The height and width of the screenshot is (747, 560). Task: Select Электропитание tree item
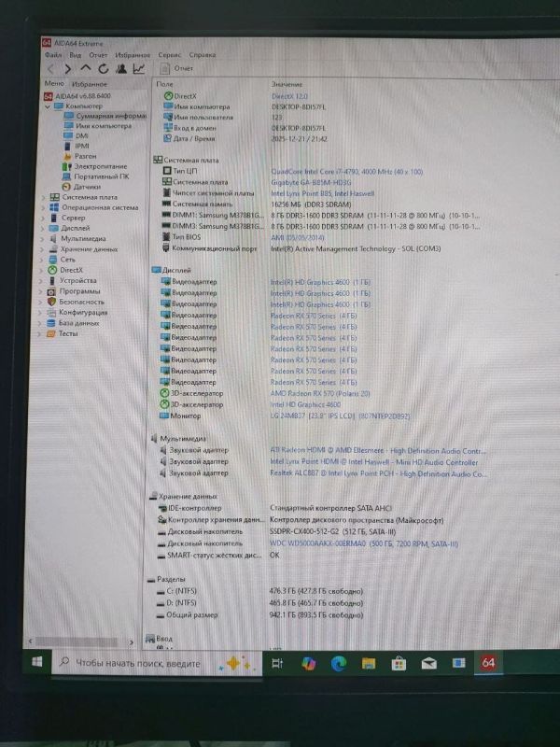pyautogui.click(x=100, y=166)
